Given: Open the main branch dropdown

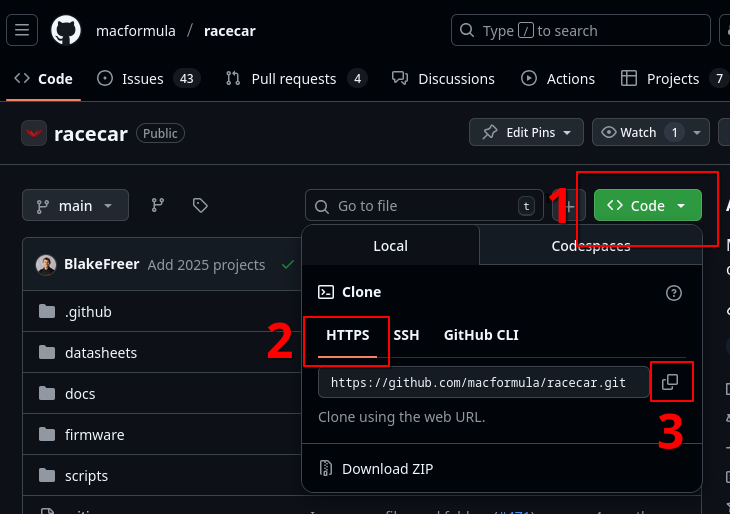Looking at the screenshot, I should coord(75,206).
